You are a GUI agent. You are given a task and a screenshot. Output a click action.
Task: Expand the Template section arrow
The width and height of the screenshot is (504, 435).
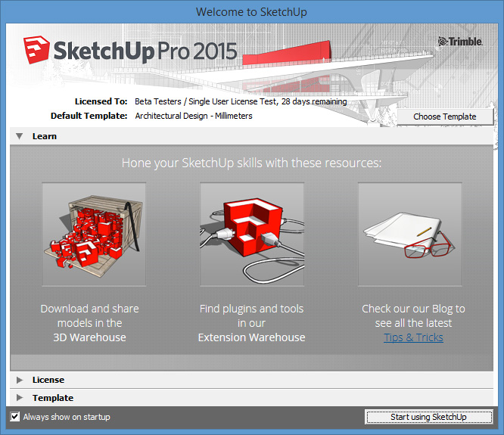[20, 398]
